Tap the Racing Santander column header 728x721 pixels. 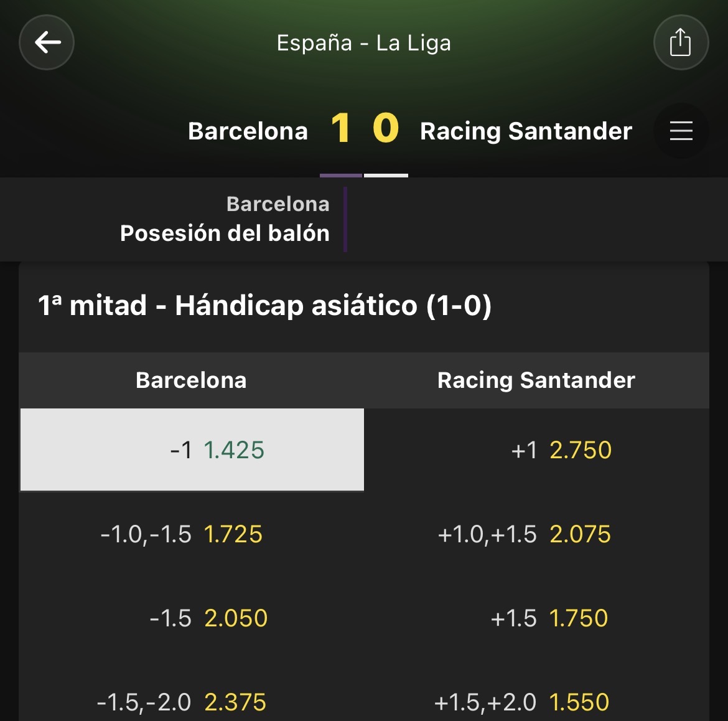(x=536, y=380)
